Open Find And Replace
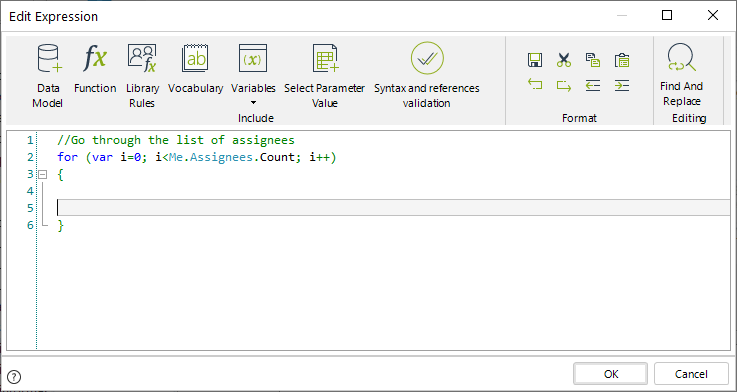Image resolution: width=737 pixels, height=392 pixels. pos(681,75)
